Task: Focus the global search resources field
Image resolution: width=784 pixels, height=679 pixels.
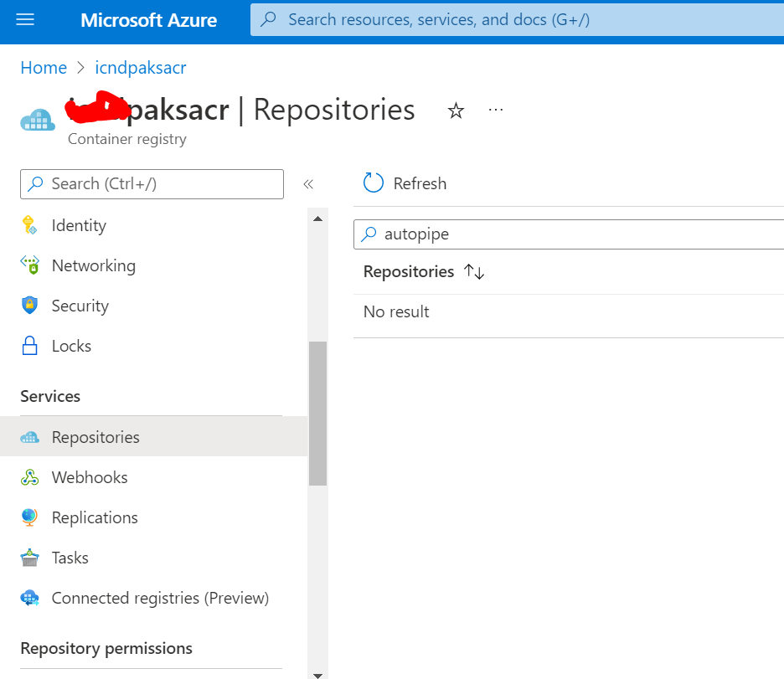Action: pyautogui.click(x=517, y=19)
